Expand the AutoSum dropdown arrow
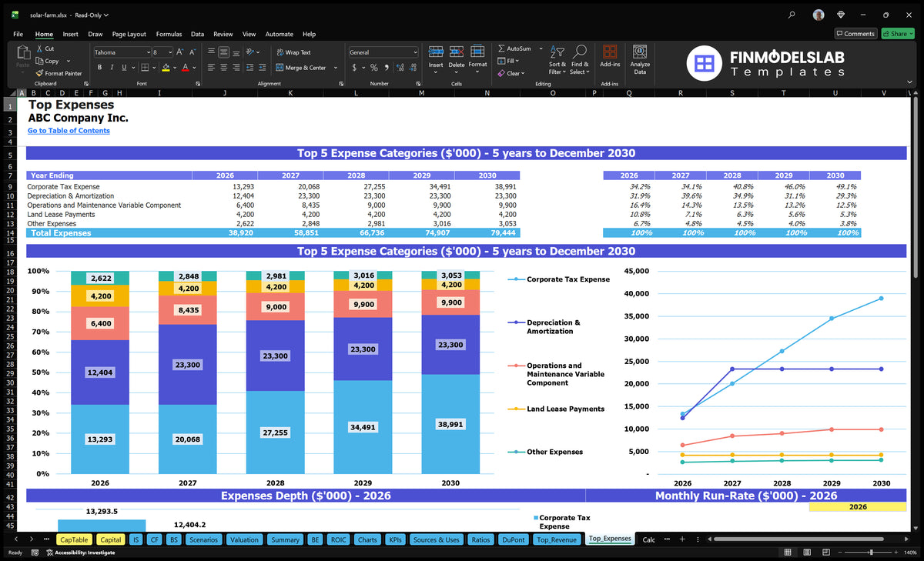 (541, 48)
